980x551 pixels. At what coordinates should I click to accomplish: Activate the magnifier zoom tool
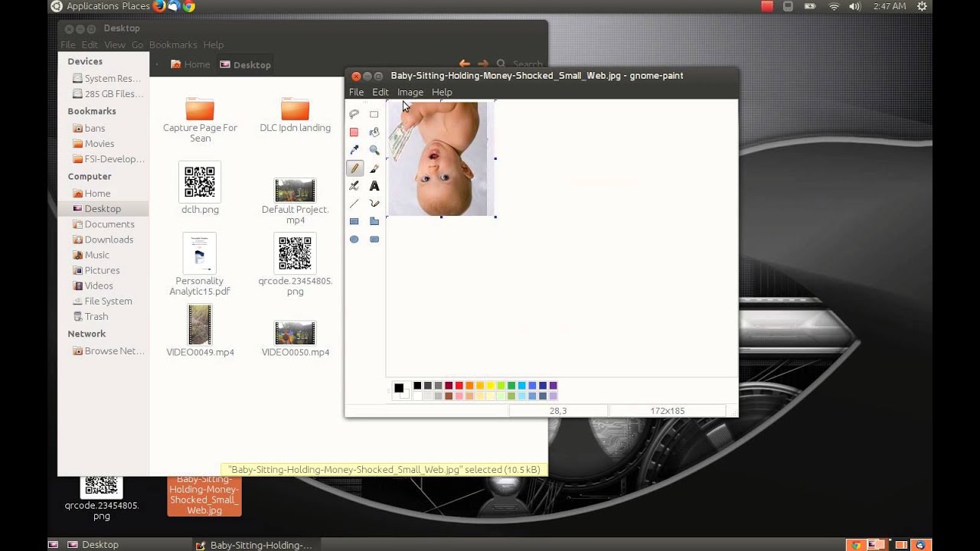click(x=374, y=150)
